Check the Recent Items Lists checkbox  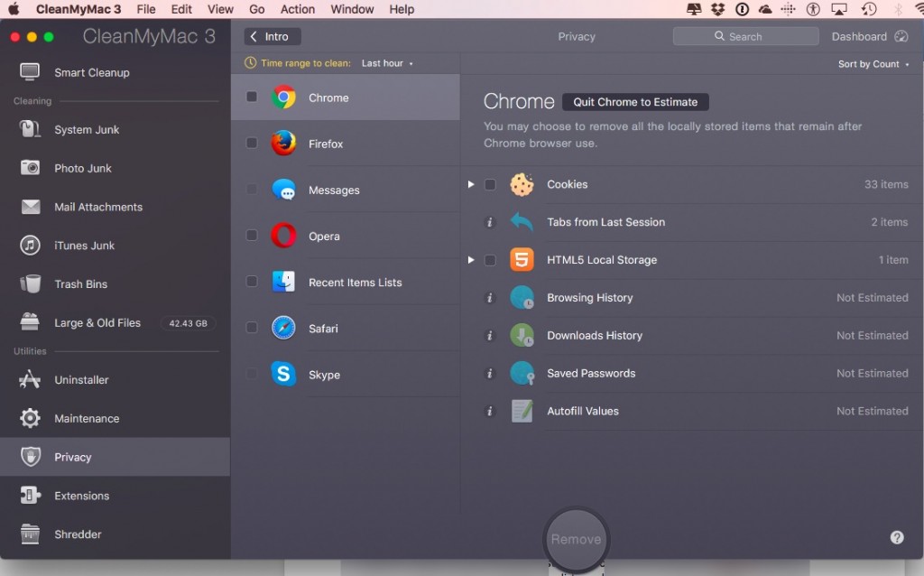(252, 281)
